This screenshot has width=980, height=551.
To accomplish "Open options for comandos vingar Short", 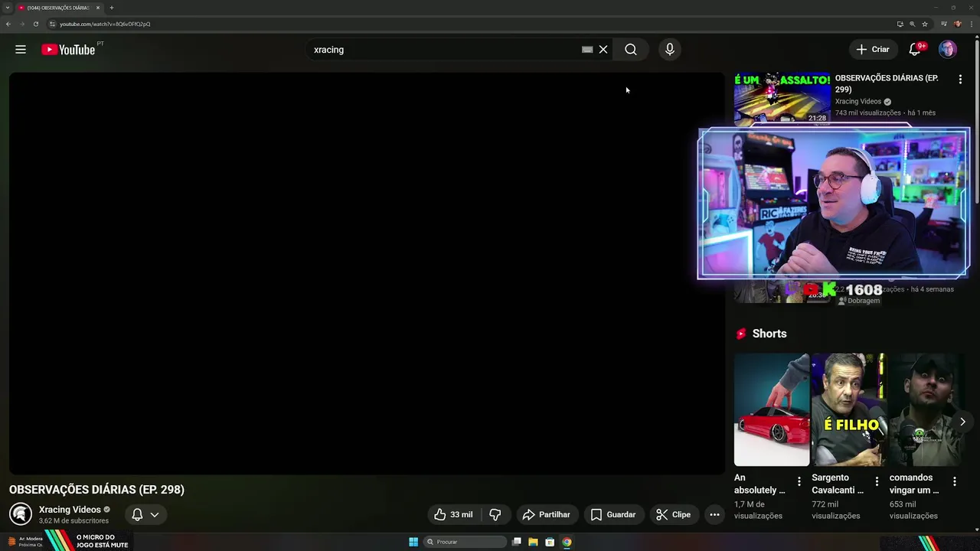I will pos(955,481).
